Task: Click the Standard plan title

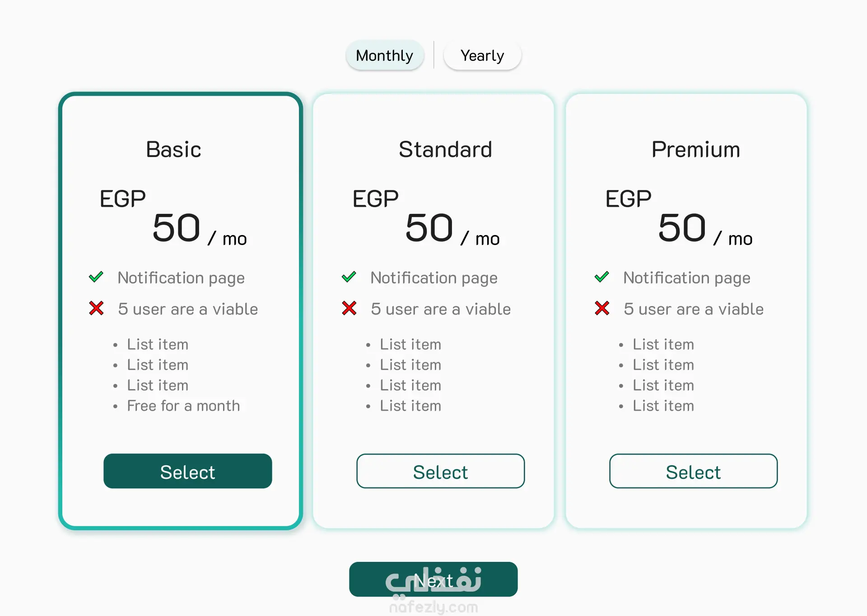Action: [445, 149]
